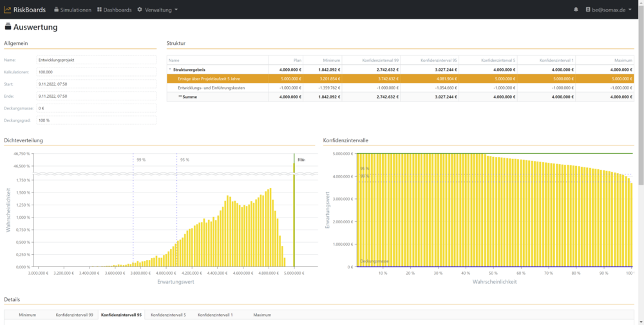Image resolution: width=644 pixels, height=325 pixels.
Task: Collapse the Strukturergebnis tree row
Action: [170, 70]
